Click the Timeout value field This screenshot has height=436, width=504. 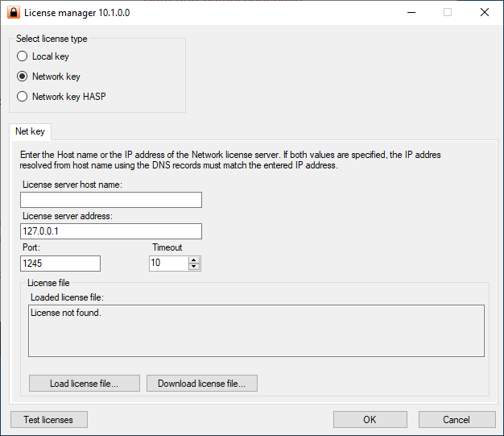(167, 264)
